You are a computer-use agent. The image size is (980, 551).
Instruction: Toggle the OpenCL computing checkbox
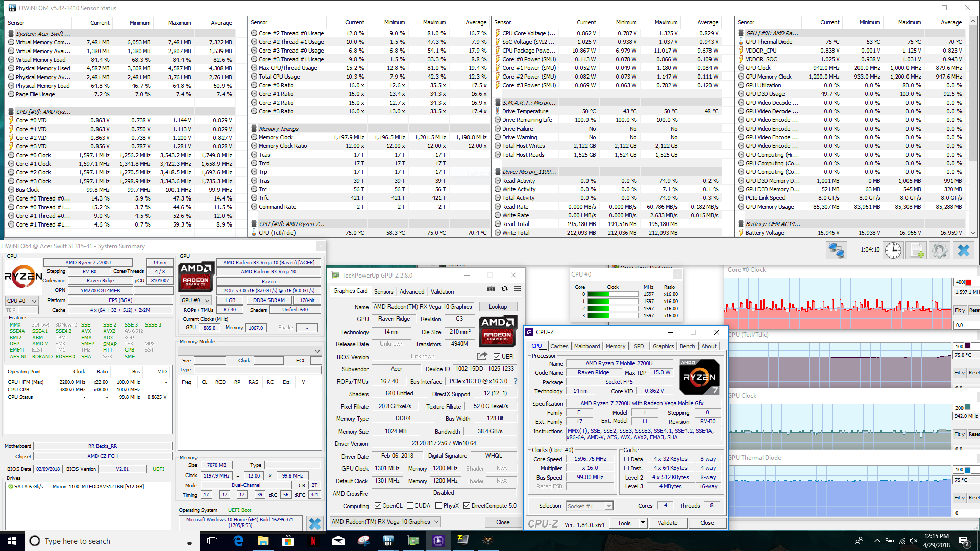tap(378, 506)
